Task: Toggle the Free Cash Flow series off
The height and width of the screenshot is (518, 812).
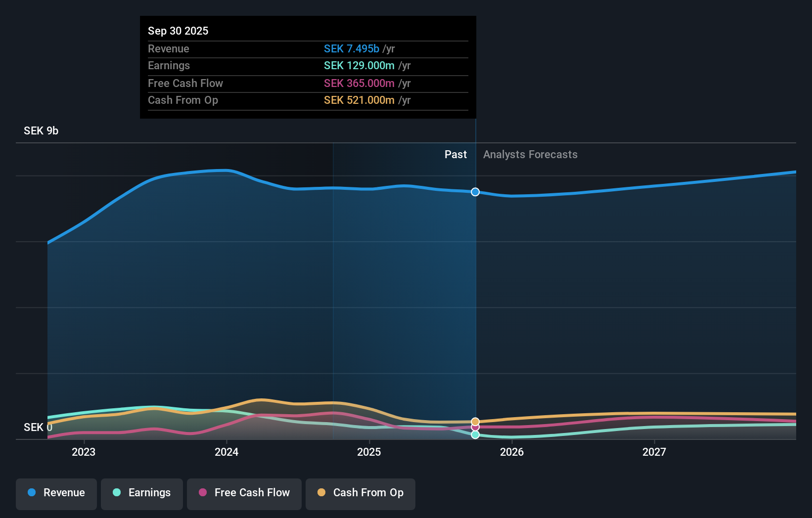Action: (244, 493)
